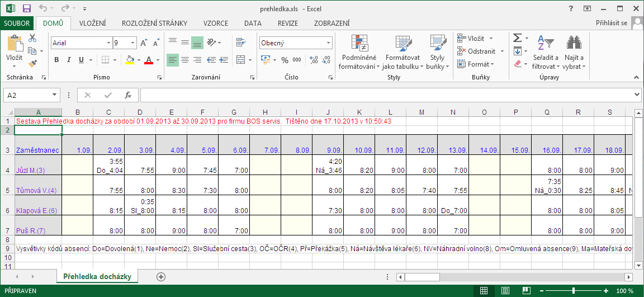Apply the red font color
The width and height of the screenshot is (644, 297).
tap(149, 60)
